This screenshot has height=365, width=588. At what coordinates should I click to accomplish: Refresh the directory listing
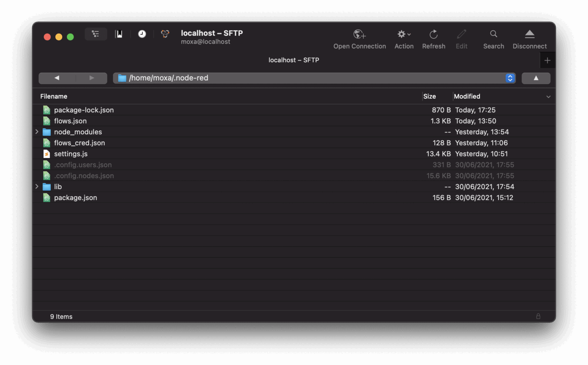click(x=433, y=34)
